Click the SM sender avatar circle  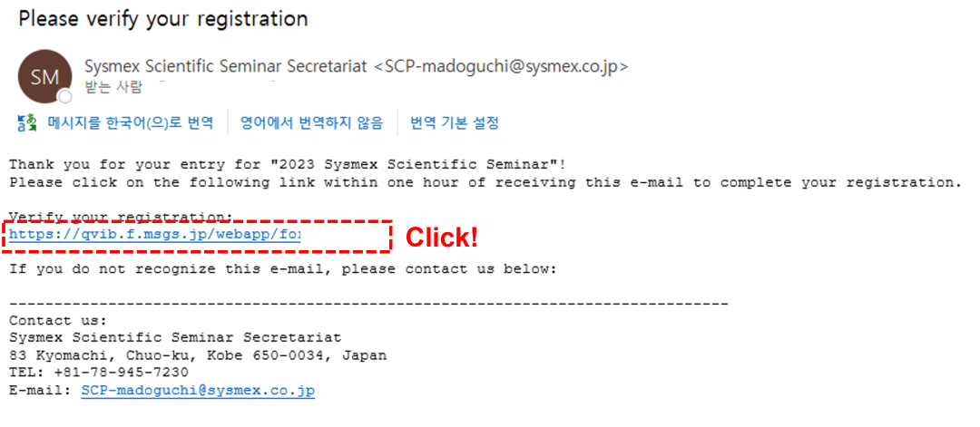point(45,77)
